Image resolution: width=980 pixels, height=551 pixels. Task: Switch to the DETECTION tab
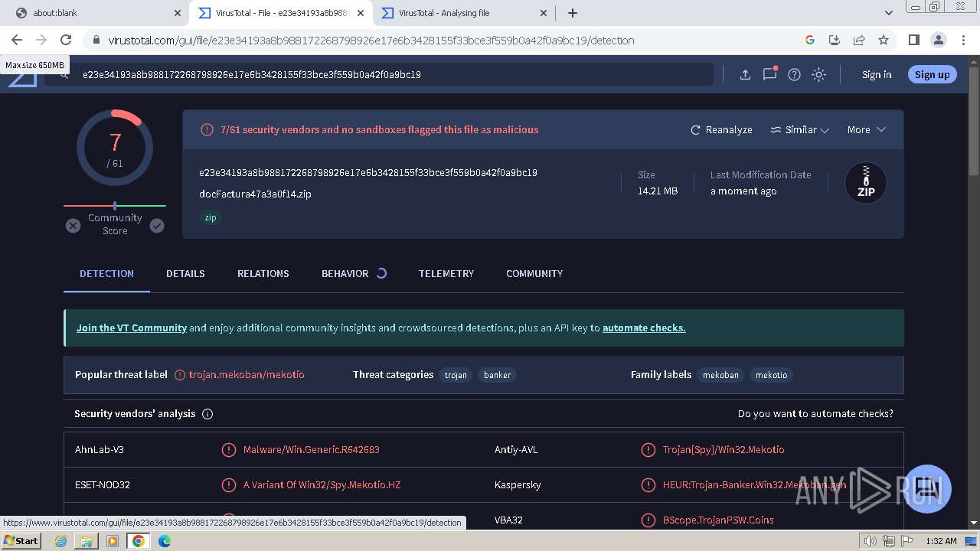tap(106, 273)
